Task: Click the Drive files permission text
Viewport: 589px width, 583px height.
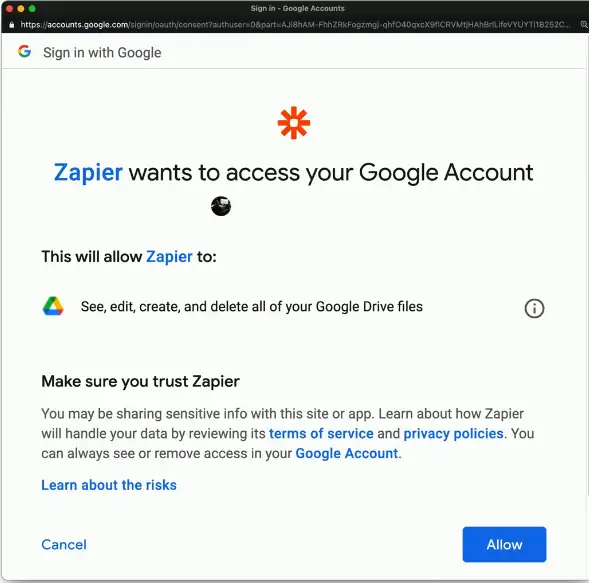Action: point(252,307)
